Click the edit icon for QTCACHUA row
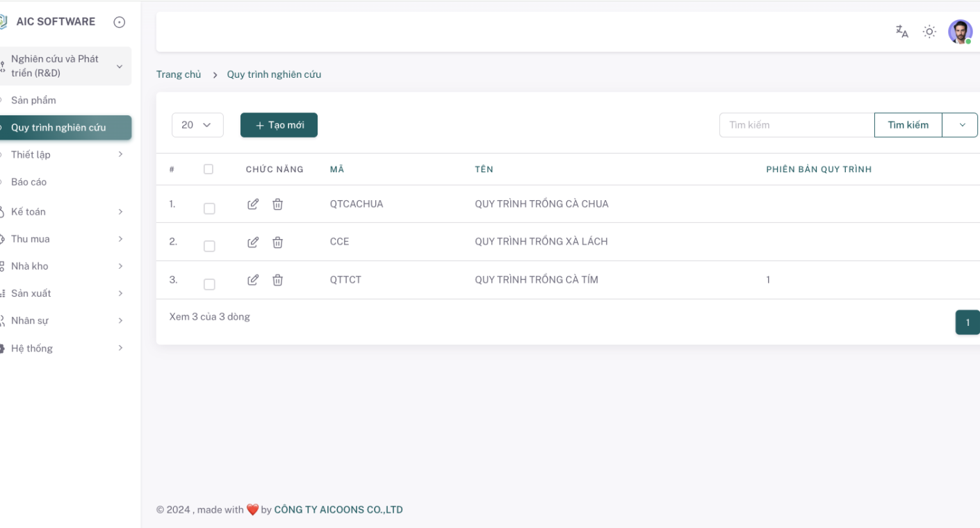This screenshot has width=980, height=528. 253,204
